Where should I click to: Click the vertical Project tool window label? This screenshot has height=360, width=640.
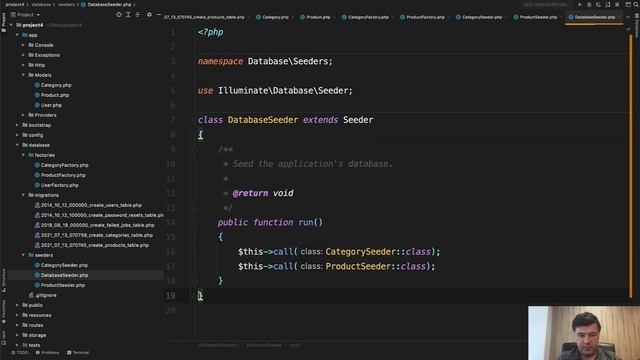coord(4,22)
